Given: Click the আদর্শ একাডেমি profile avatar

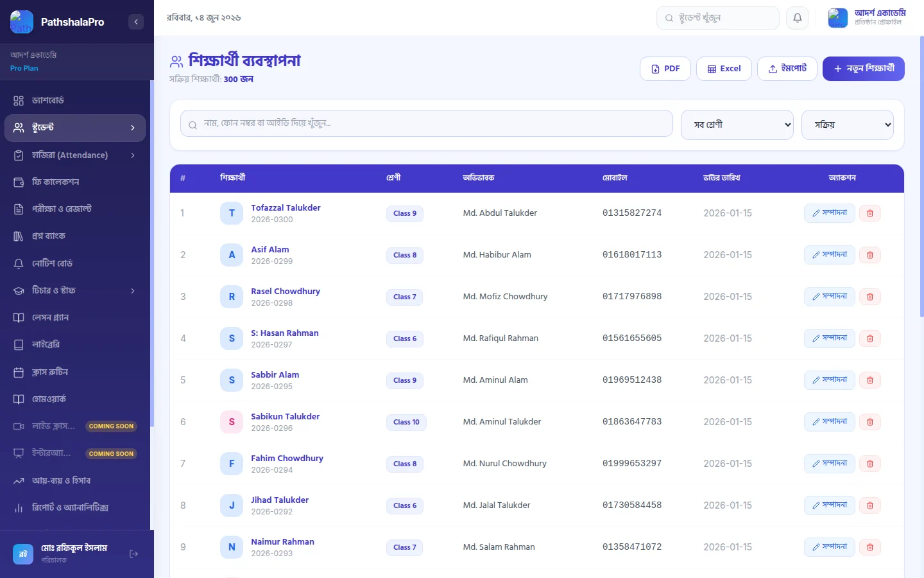Looking at the screenshot, I should (x=837, y=18).
